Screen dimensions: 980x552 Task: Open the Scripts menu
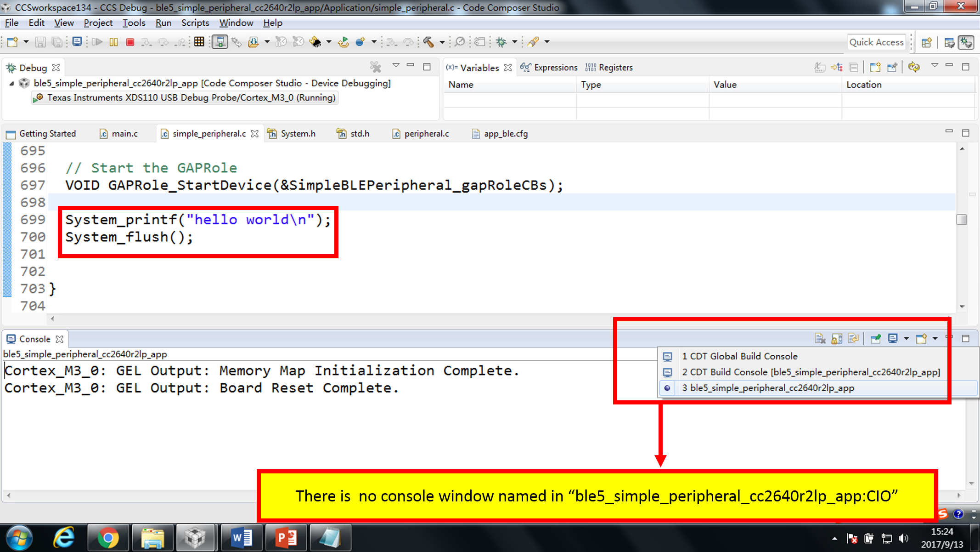coord(195,23)
